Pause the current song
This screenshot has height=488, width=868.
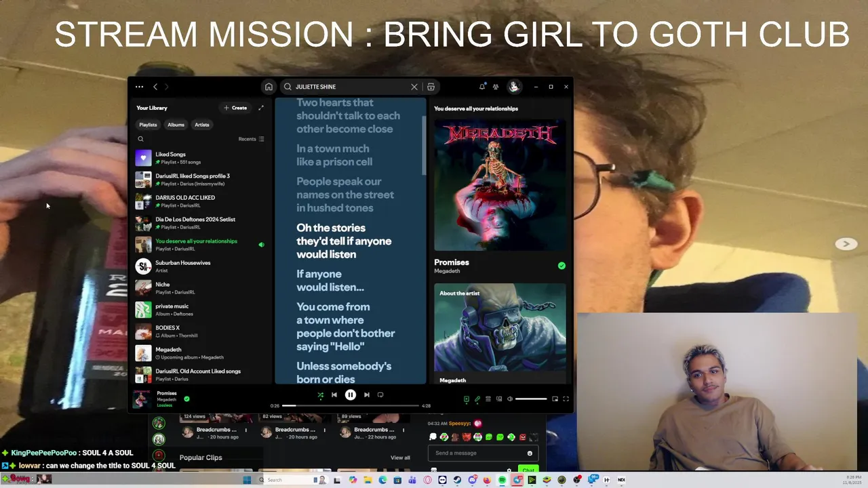pyautogui.click(x=351, y=395)
